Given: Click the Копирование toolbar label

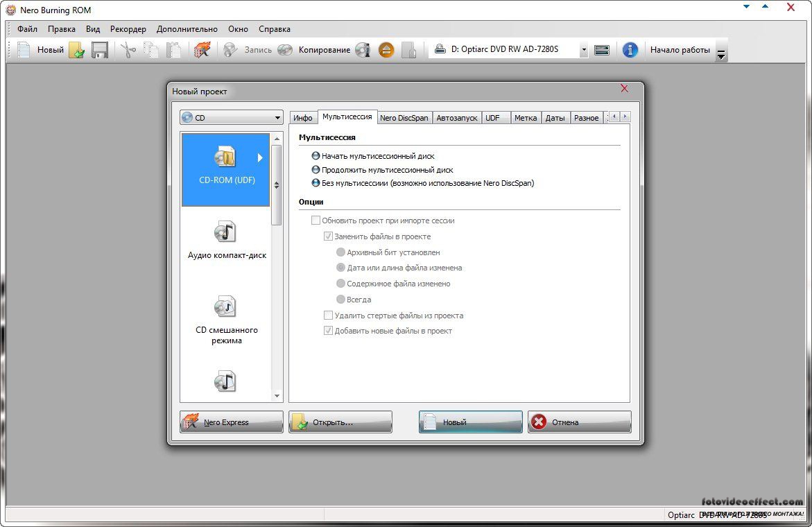Looking at the screenshot, I should [325, 50].
